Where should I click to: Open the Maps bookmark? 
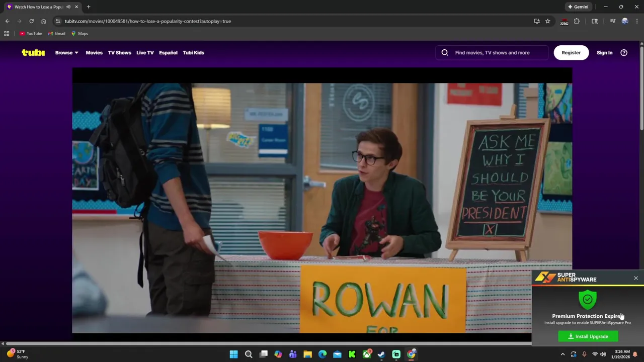click(x=79, y=34)
